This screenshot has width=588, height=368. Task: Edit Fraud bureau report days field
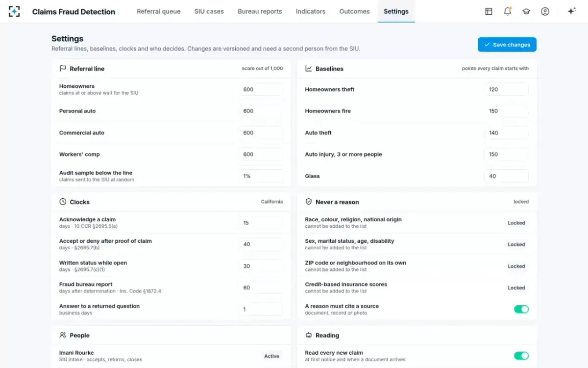[x=261, y=288]
